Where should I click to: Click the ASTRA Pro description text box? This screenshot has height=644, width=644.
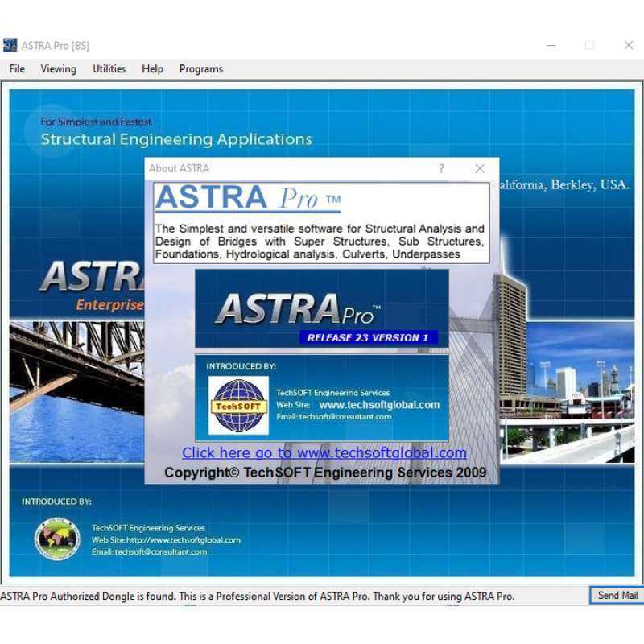pyautogui.click(x=321, y=223)
